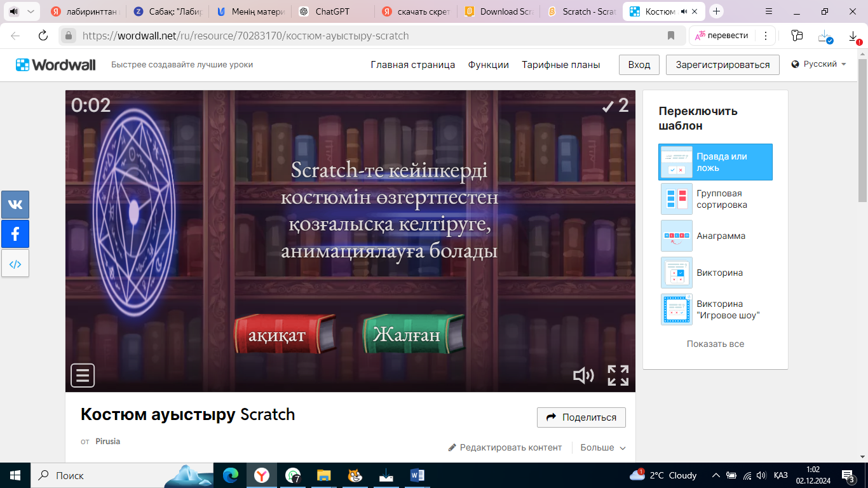This screenshot has height=488, width=868.
Task: Open the Редактировать контент link
Action: (x=505, y=447)
